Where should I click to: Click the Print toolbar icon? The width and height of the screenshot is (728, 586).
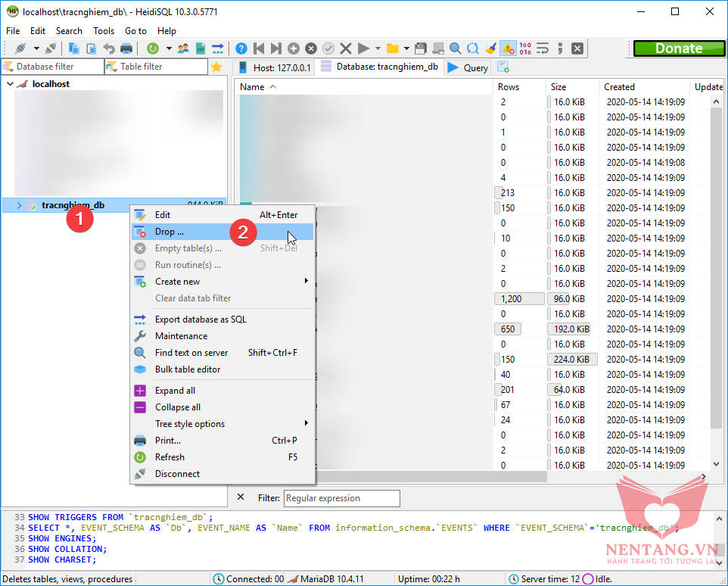[126, 48]
